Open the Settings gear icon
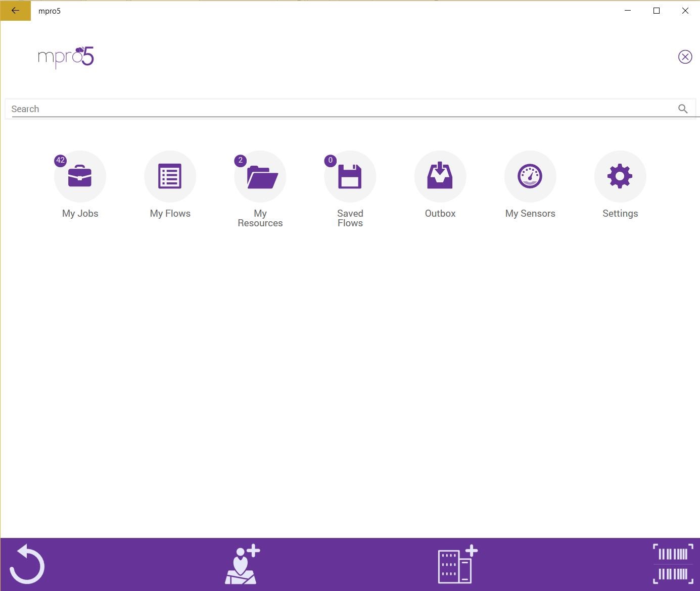This screenshot has height=591, width=700. coord(620,176)
